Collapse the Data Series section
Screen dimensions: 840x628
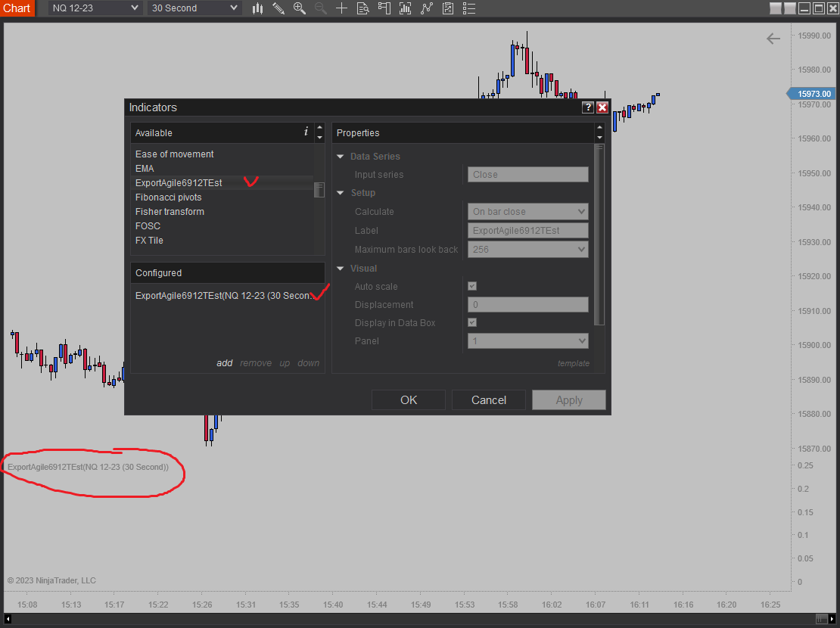click(341, 157)
